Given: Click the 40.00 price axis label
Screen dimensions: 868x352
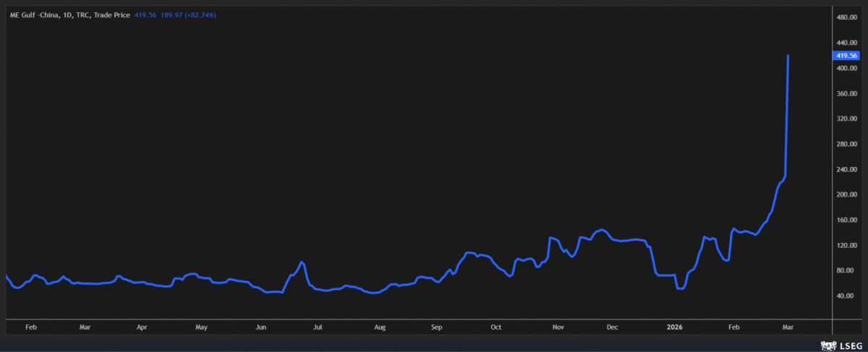Looking at the screenshot, I should pyautogui.click(x=846, y=296).
